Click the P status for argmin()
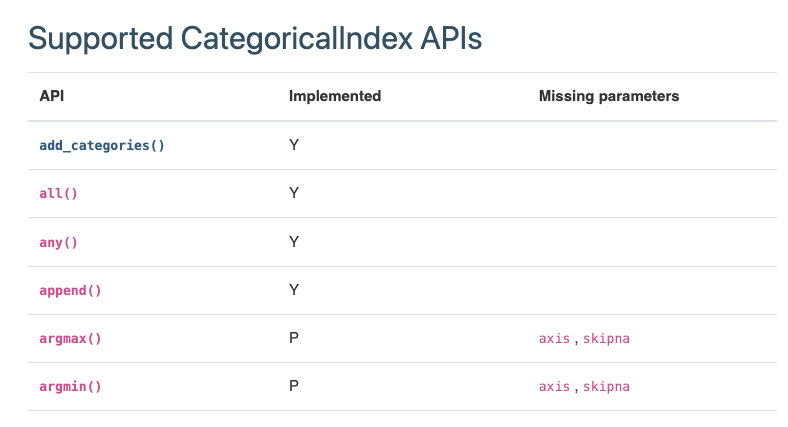 pos(294,386)
